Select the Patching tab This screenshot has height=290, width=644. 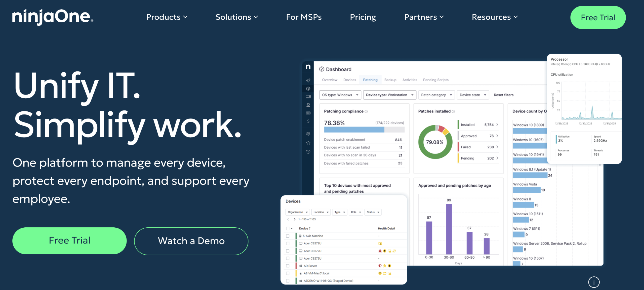[370, 80]
